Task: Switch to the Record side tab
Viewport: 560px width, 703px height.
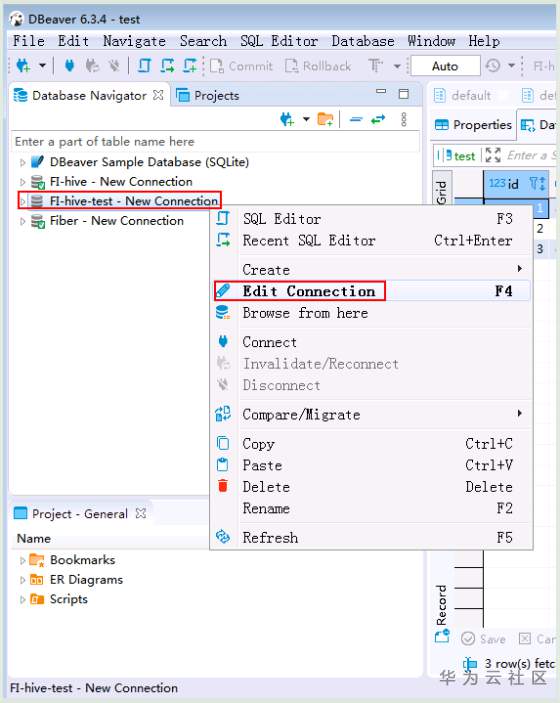Action: click(442, 605)
